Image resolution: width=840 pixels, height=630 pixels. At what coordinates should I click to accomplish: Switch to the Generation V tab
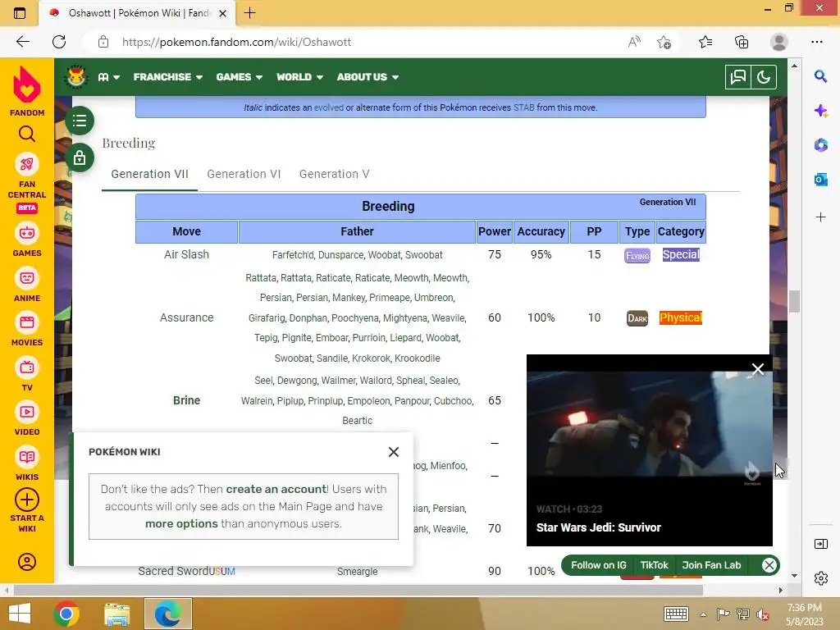pos(335,174)
